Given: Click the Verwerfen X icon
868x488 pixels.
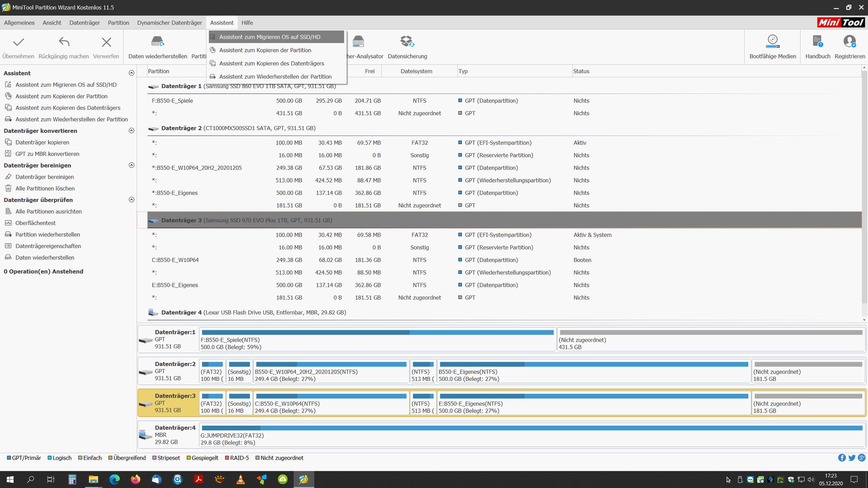Looking at the screenshot, I should 106,42.
